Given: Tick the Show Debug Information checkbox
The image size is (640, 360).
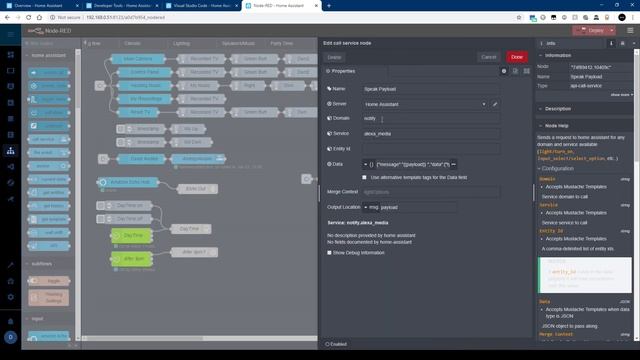Looking at the screenshot, I should (x=329, y=253).
